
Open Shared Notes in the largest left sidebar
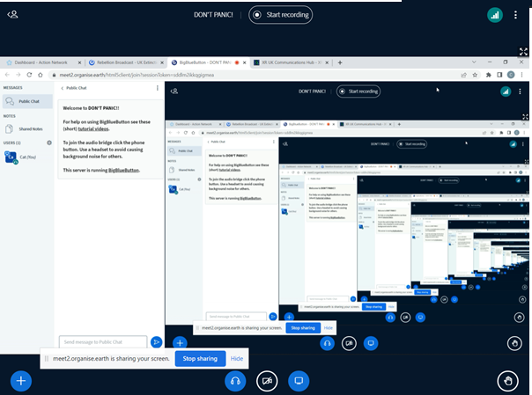point(27,129)
